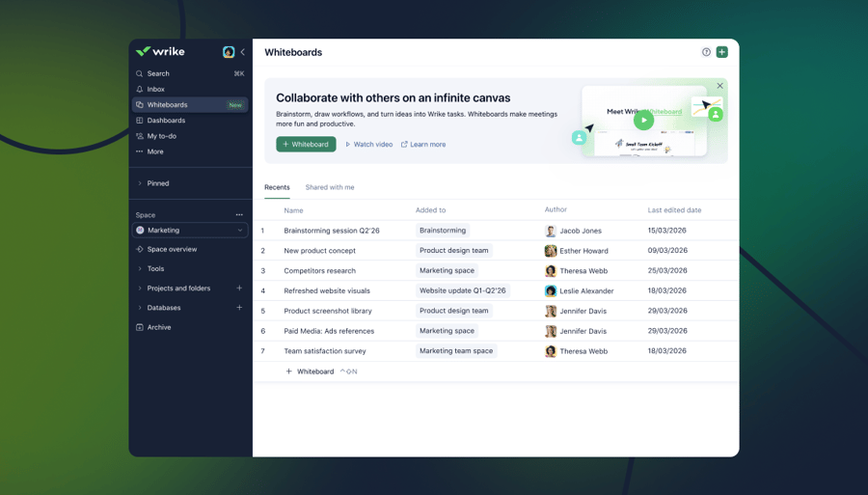The height and width of the screenshot is (495, 868).
Task: Open New product concept whiteboard
Action: tap(320, 251)
